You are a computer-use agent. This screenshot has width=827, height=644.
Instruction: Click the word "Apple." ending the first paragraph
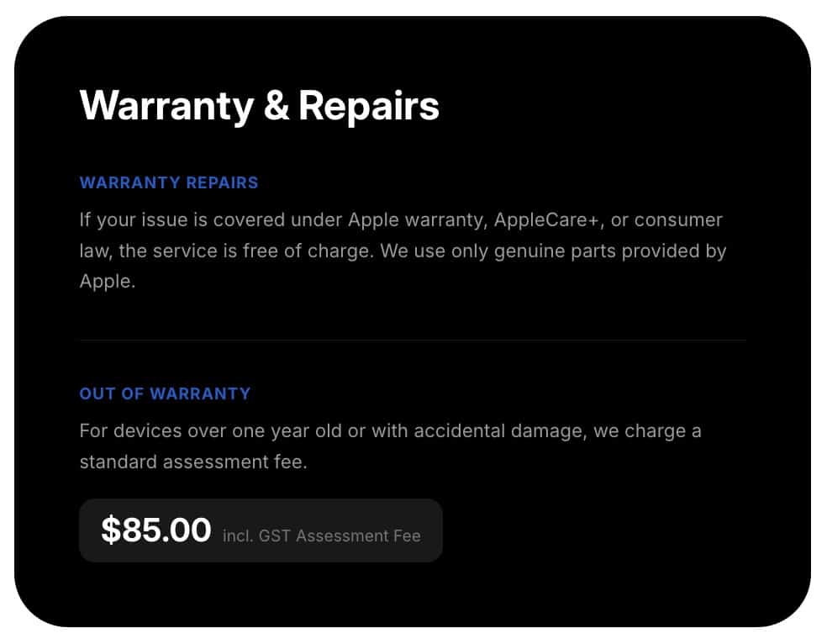(107, 282)
